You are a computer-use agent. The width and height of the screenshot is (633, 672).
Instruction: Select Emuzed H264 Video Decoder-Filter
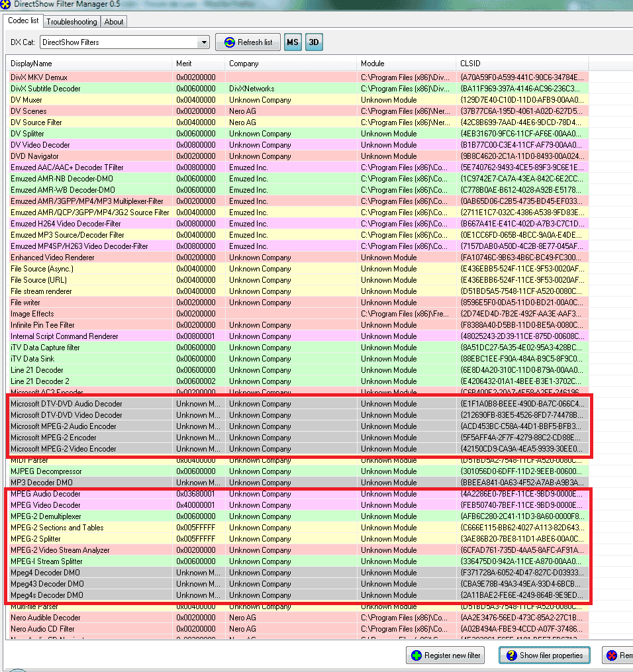click(299, 223)
